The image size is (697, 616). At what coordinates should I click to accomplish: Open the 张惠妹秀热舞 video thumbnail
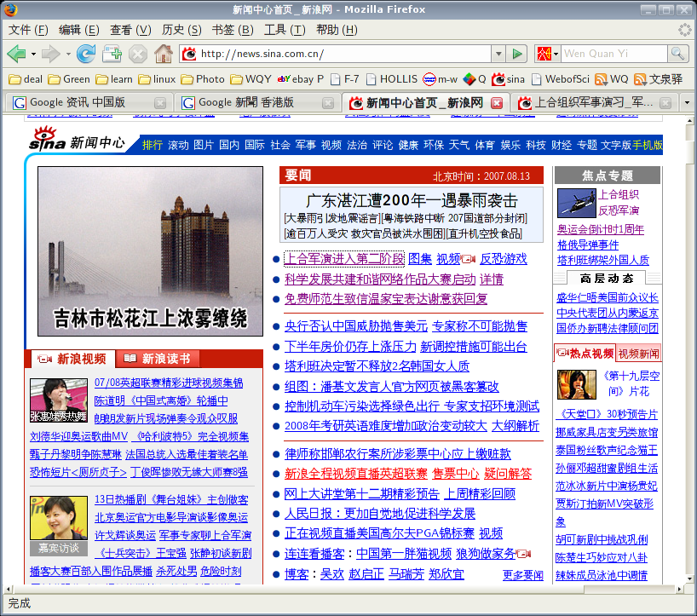[59, 400]
